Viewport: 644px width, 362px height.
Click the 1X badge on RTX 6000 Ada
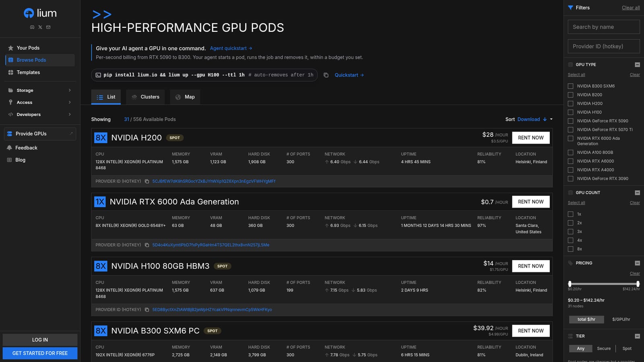pos(100,202)
